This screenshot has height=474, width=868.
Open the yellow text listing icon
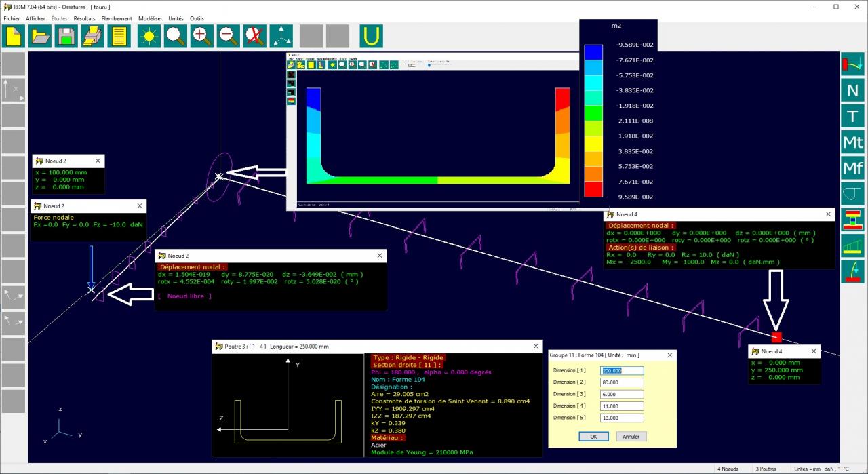120,36
